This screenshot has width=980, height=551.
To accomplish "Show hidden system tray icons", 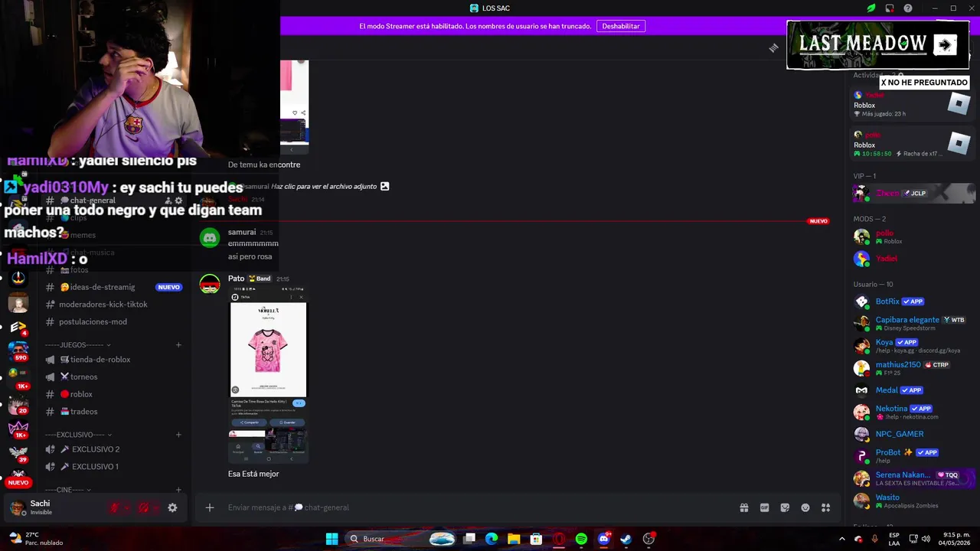I will click(842, 539).
